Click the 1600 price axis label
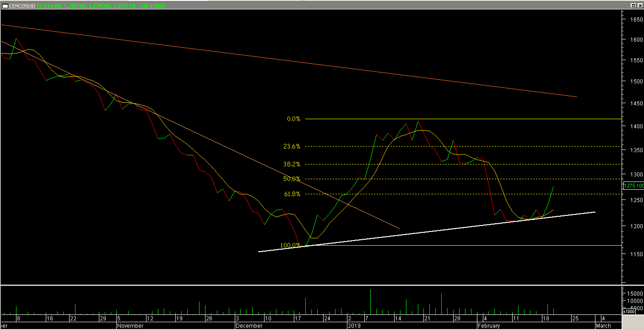 pyautogui.click(x=636, y=40)
